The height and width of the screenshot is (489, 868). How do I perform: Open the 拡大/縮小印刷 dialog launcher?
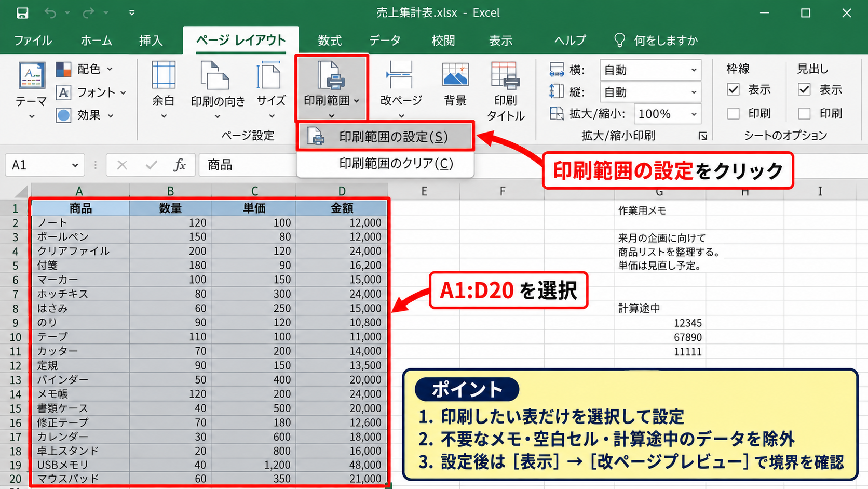pyautogui.click(x=702, y=136)
